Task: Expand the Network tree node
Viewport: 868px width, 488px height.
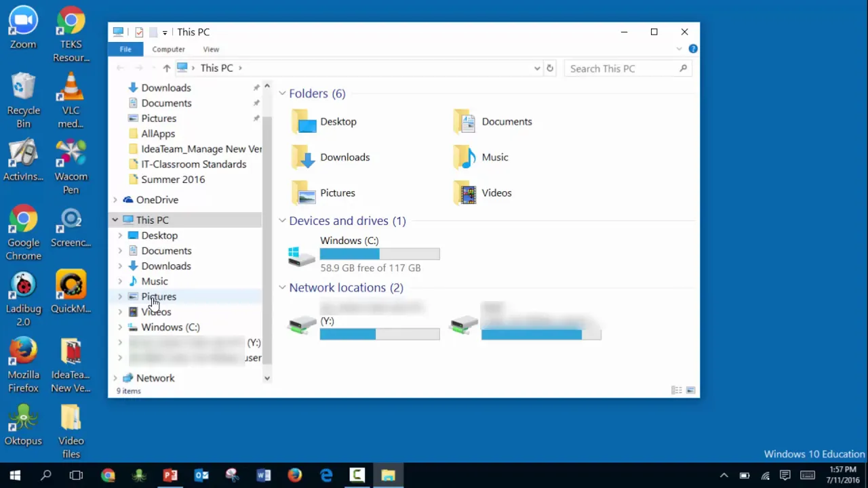Action: (x=115, y=378)
